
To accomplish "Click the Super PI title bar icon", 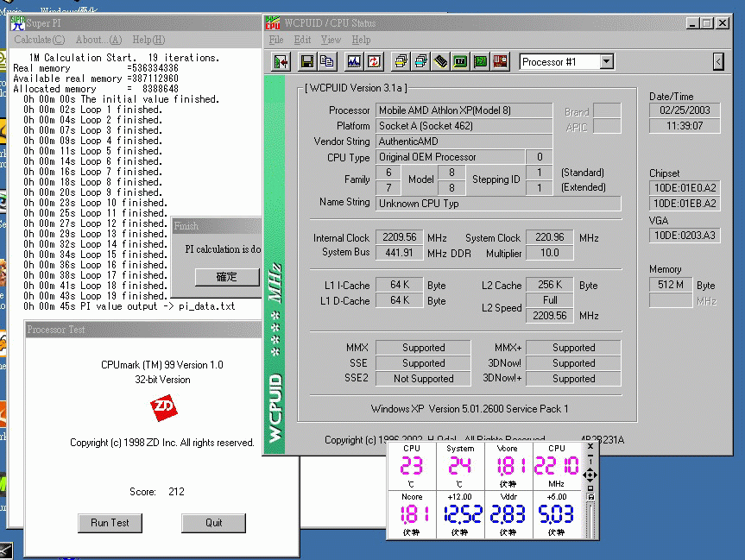I will [x=18, y=22].
